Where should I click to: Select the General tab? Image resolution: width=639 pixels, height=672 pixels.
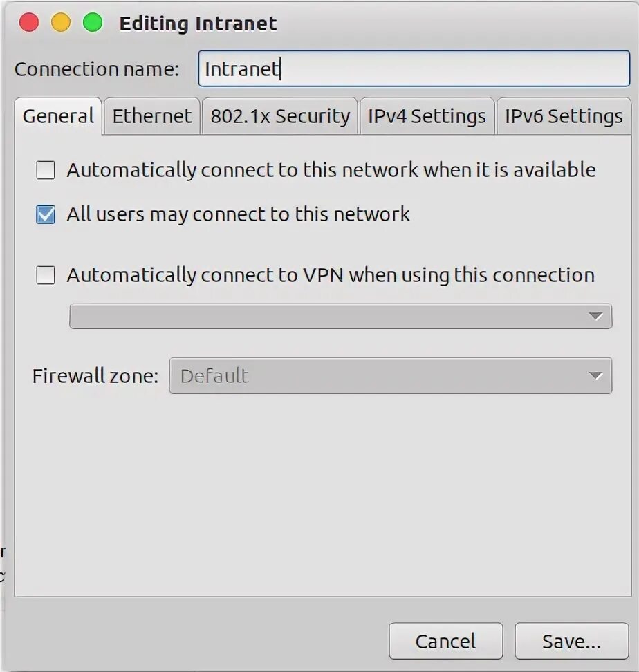[x=58, y=116]
